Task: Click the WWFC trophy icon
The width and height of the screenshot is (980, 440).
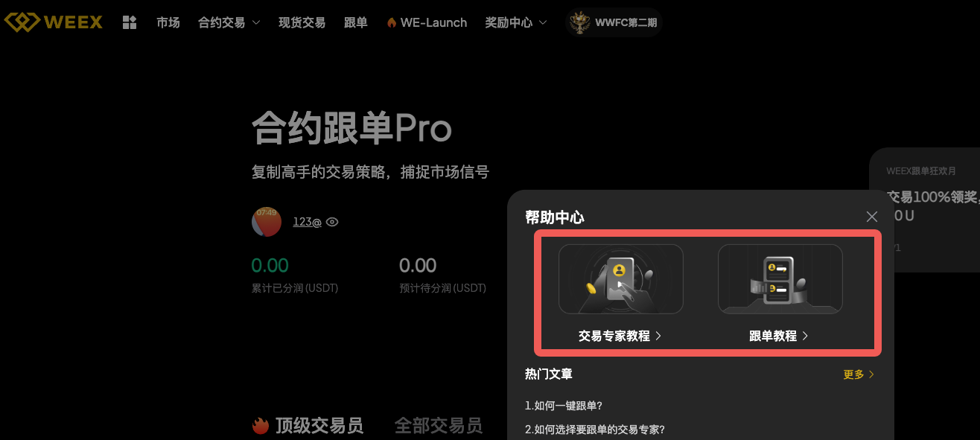Action: pyautogui.click(x=579, y=22)
